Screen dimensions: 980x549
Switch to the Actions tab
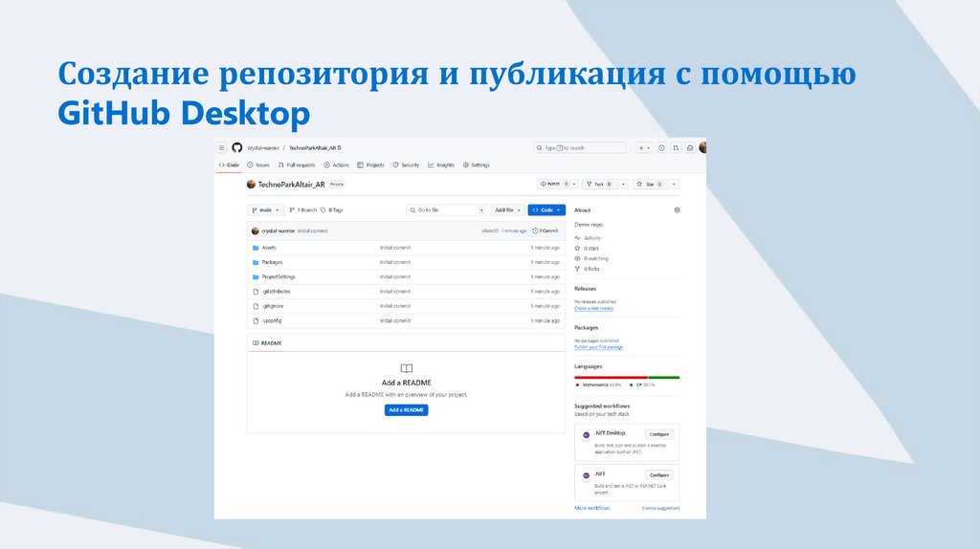pos(336,165)
